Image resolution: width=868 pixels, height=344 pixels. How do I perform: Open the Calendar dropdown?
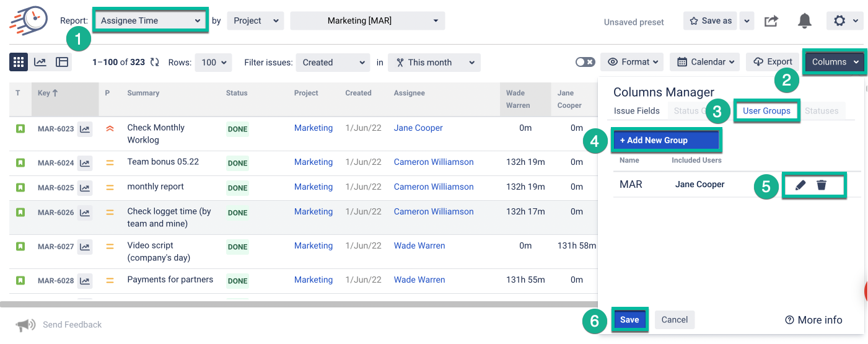[x=705, y=62]
